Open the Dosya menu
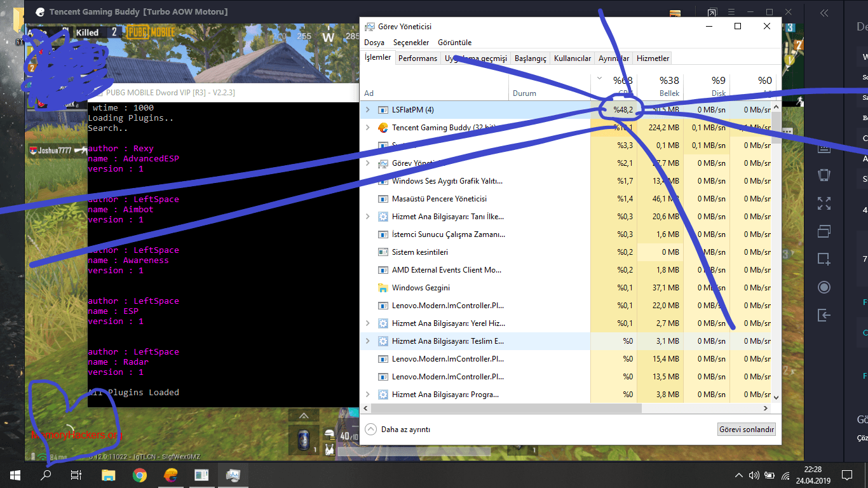The image size is (868, 488). (x=374, y=43)
